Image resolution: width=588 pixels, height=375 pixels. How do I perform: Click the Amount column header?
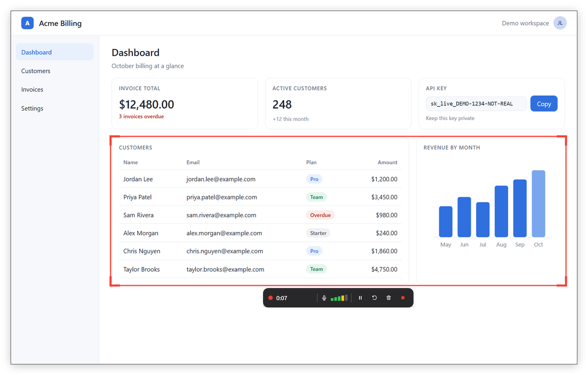388,163
